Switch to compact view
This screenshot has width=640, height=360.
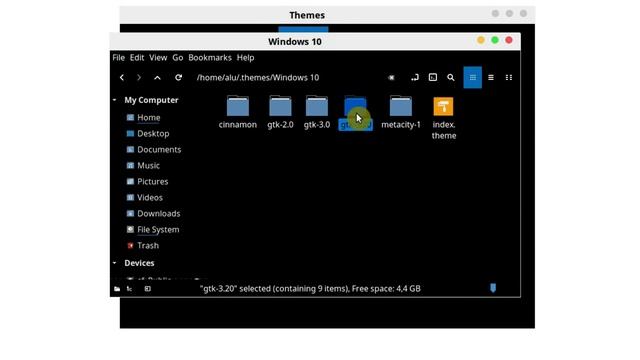[509, 78]
